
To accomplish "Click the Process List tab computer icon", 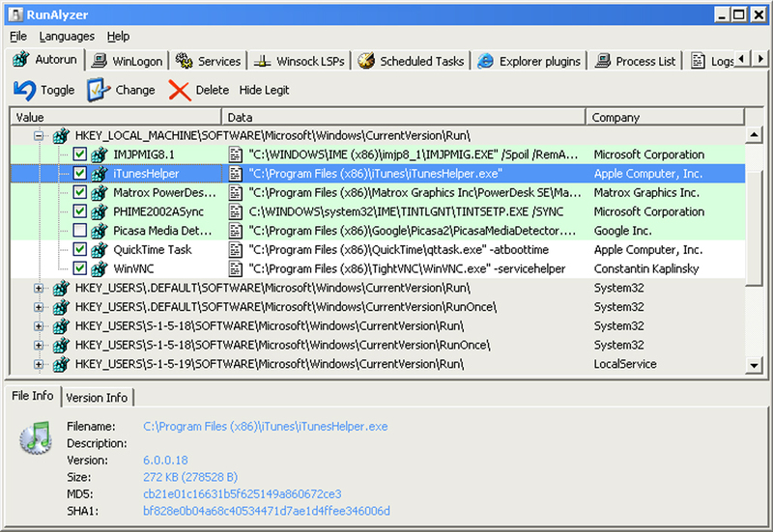I will click(602, 61).
